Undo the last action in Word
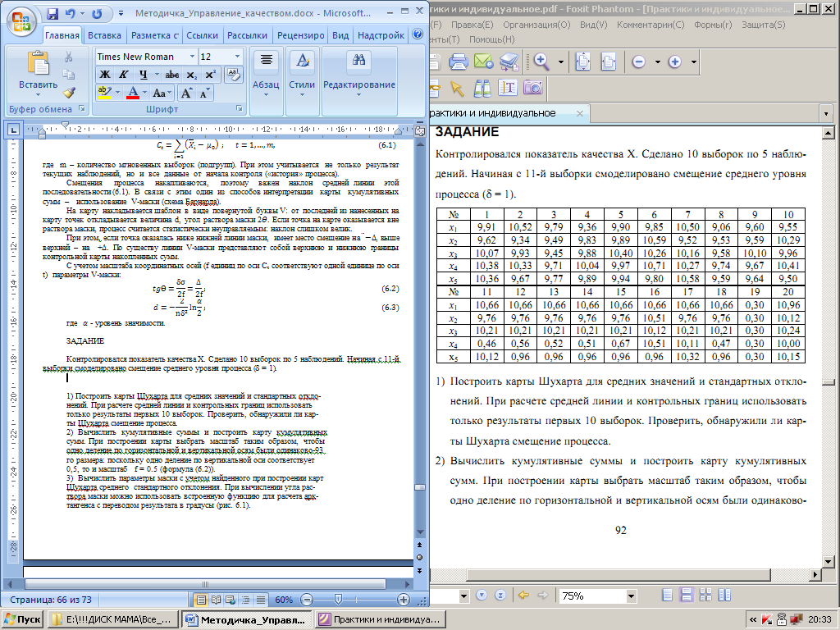Screen dimensions: 840x630 pos(71,13)
